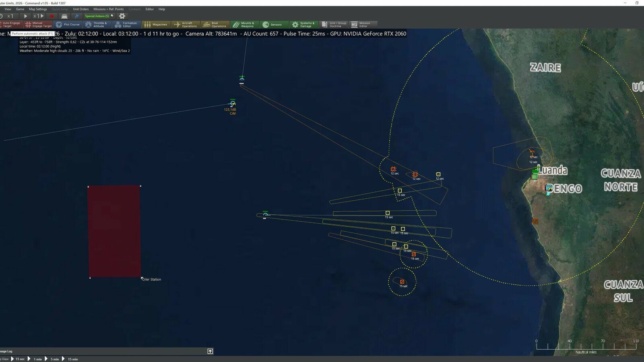Open the Formation Editor
The height and width of the screenshot is (362, 644).
(126, 25)
